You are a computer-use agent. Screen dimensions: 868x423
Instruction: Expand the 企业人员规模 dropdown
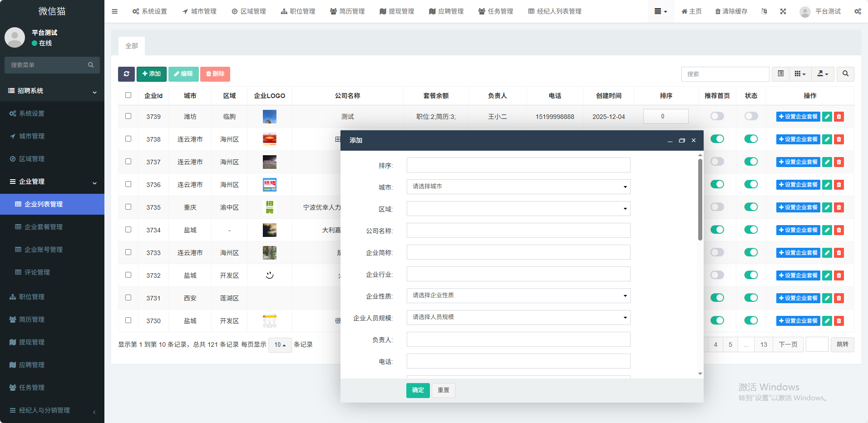pyautogui.click(x=518, y=317)
